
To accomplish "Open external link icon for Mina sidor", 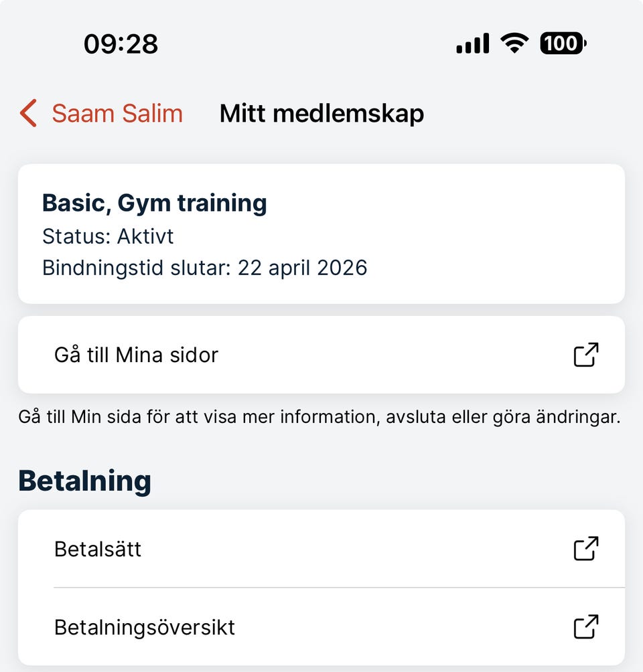I will [585, 355].
